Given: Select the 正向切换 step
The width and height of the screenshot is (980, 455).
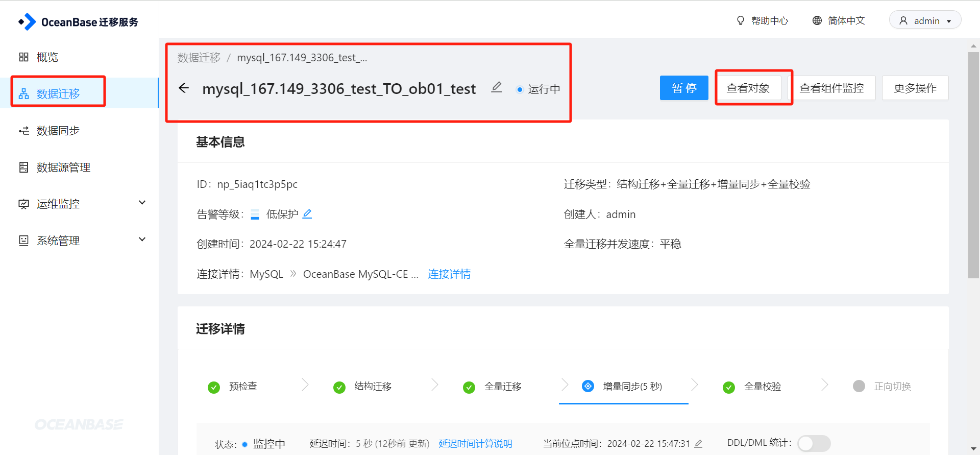Looking at the screenshot, I should (x=892, y=387).
